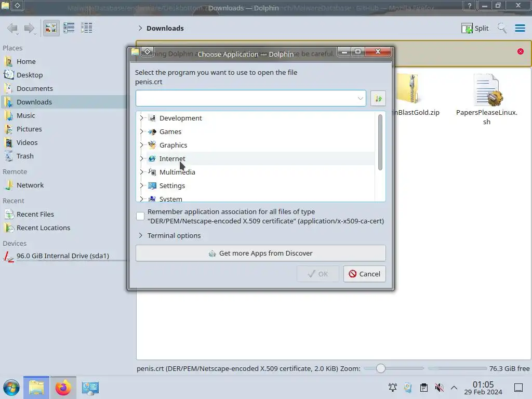Open the Dolphin search magnifier
The width and height of the screenshot is (532, 399).
coord(502,28)
